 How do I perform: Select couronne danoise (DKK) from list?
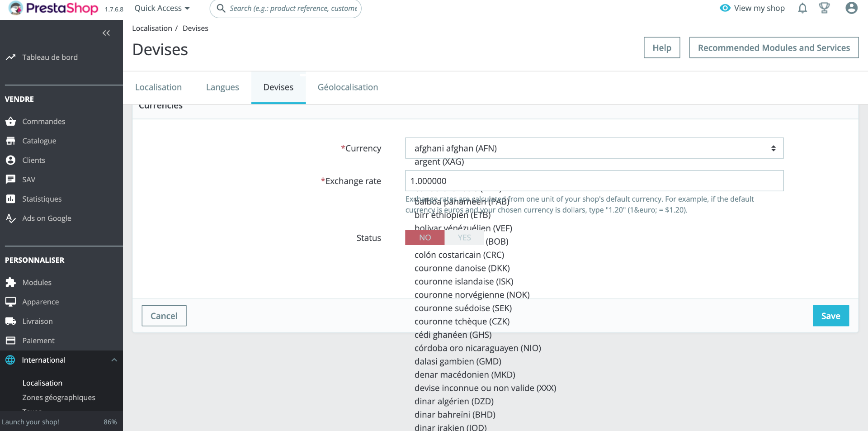click(462, 268)
